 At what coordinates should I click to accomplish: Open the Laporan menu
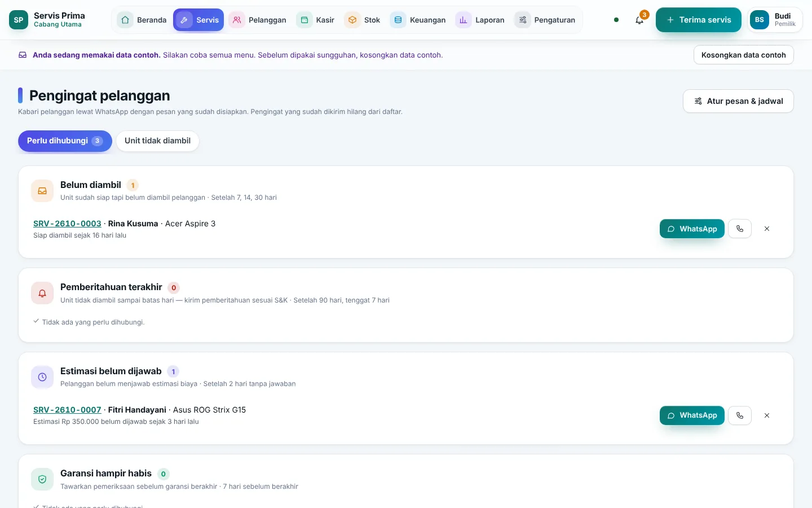point(480,20)
